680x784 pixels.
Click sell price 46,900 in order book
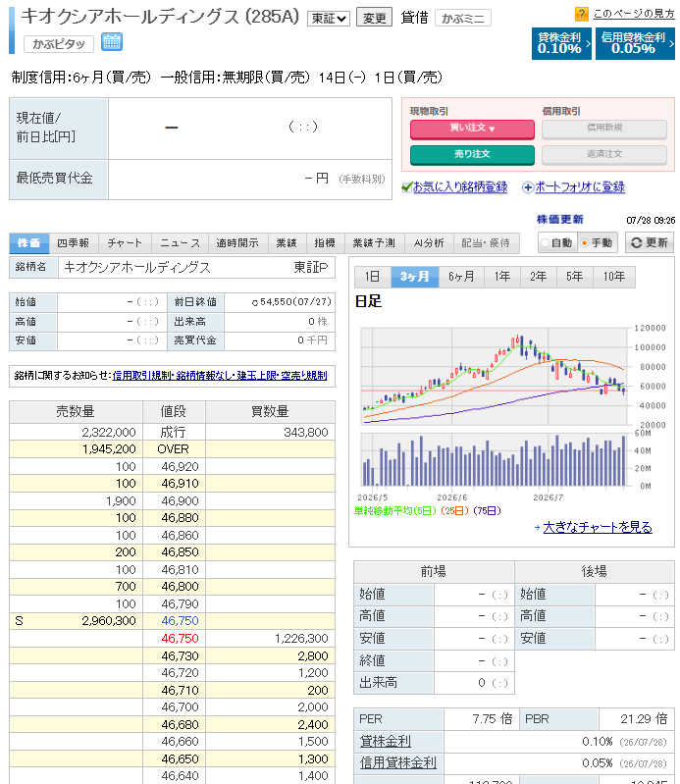180,501
